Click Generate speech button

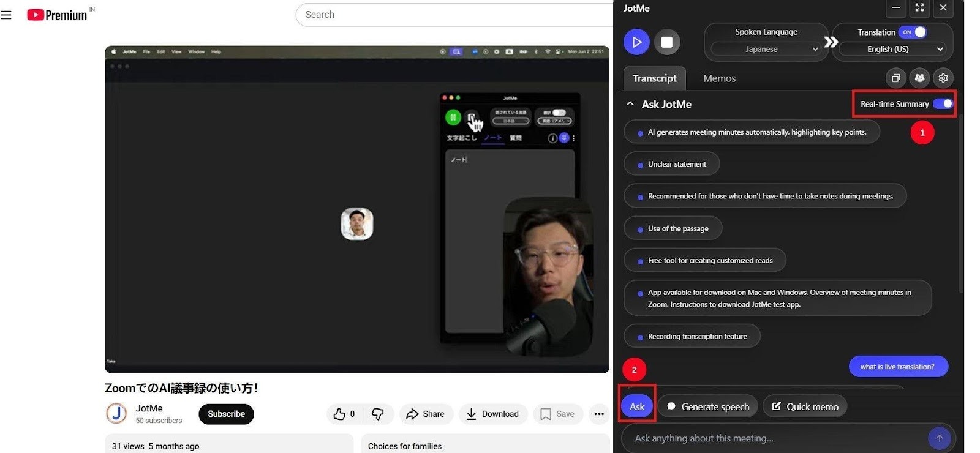[708, 406]
